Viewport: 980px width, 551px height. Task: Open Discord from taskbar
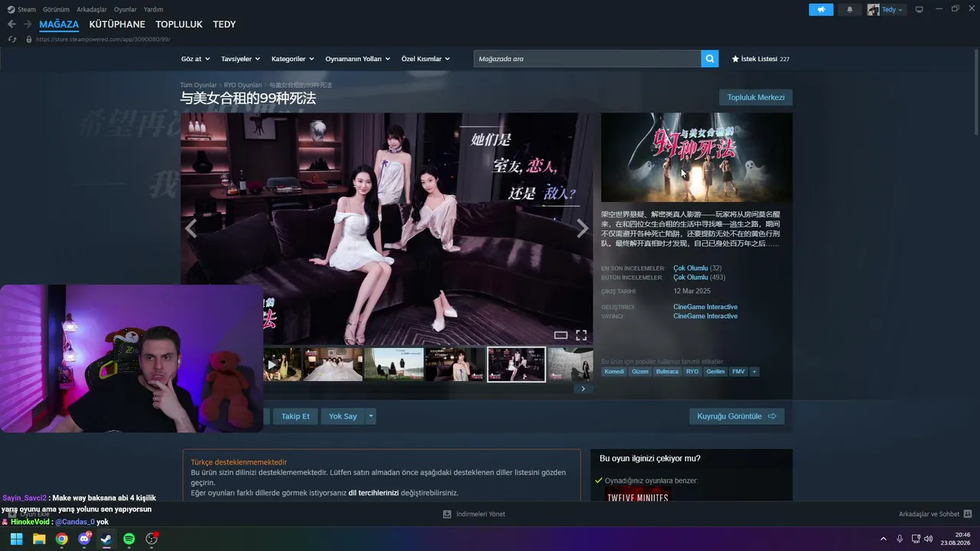(84, 539)
